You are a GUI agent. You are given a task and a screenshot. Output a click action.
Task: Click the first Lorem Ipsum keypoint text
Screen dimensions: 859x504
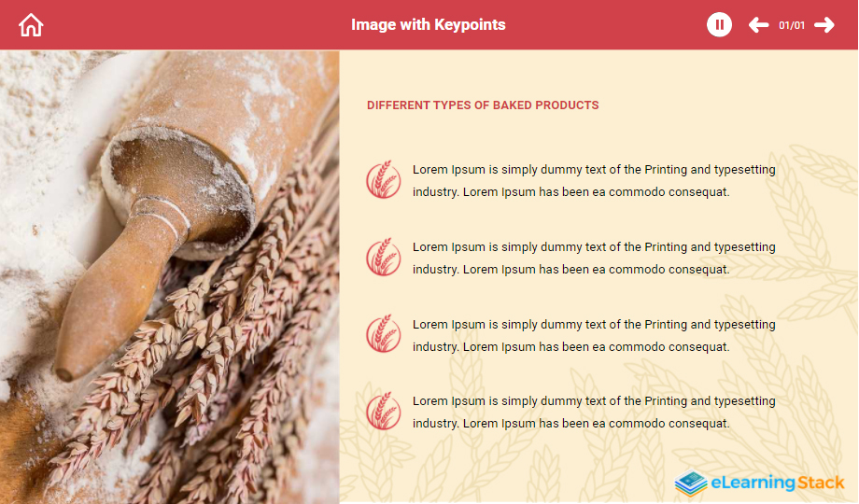[594, 181]
